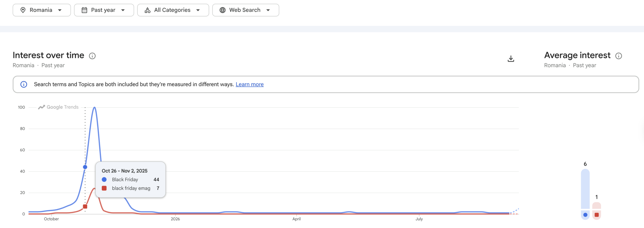Click the calendar icon beside Past year

pyautogui.click(x=85, y=10)
